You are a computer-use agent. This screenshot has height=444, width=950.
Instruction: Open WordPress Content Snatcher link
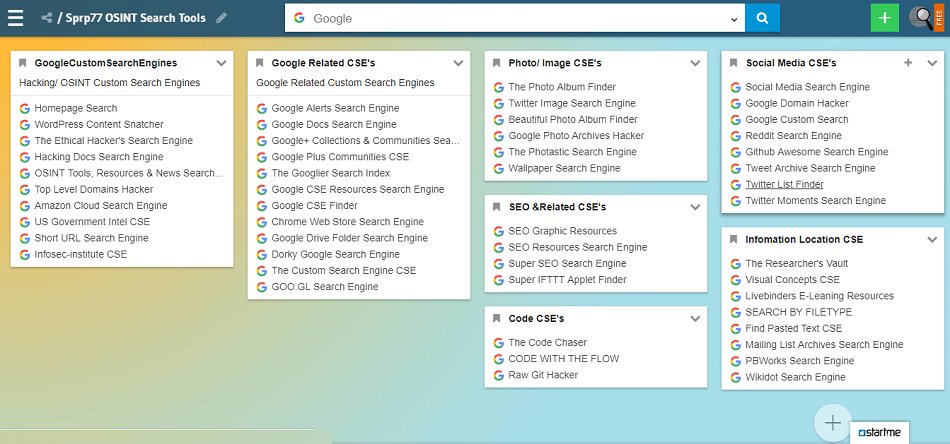[x=99, y=124]
